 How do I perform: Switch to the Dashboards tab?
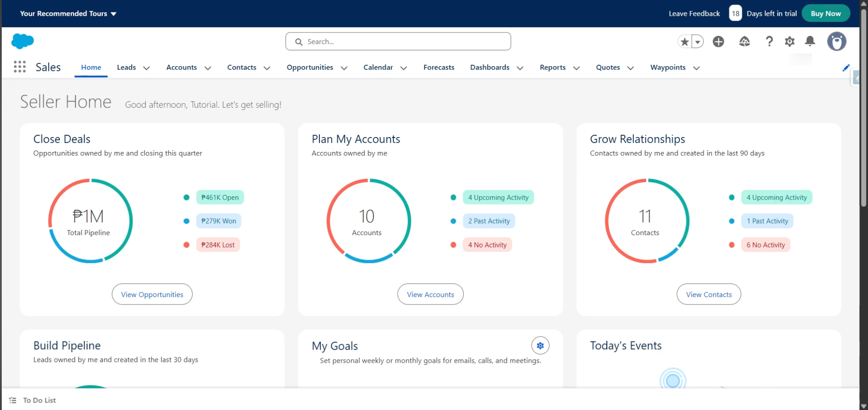(490, 67)
